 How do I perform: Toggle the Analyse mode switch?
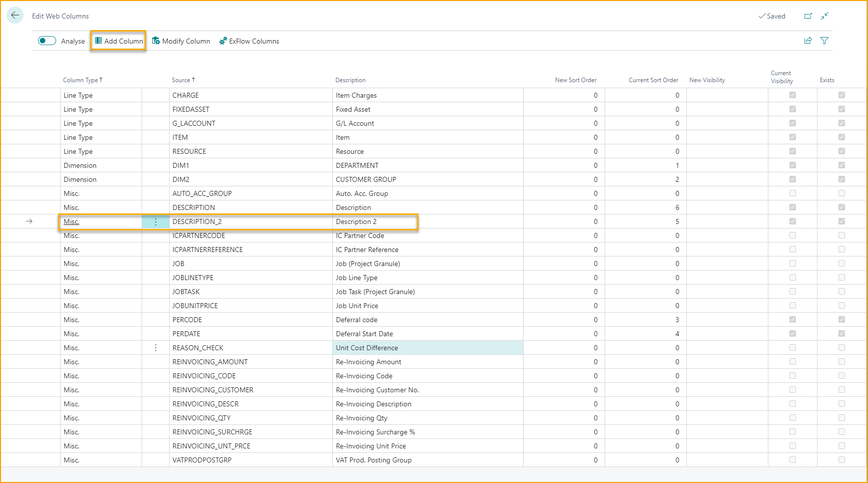click(x=47, y=41)
